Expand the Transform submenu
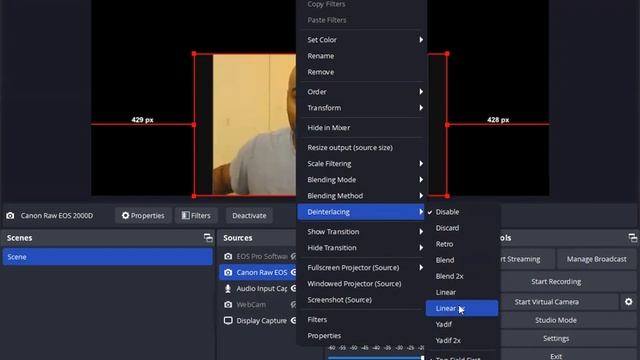Screen dimensions: 640x360 361,108
